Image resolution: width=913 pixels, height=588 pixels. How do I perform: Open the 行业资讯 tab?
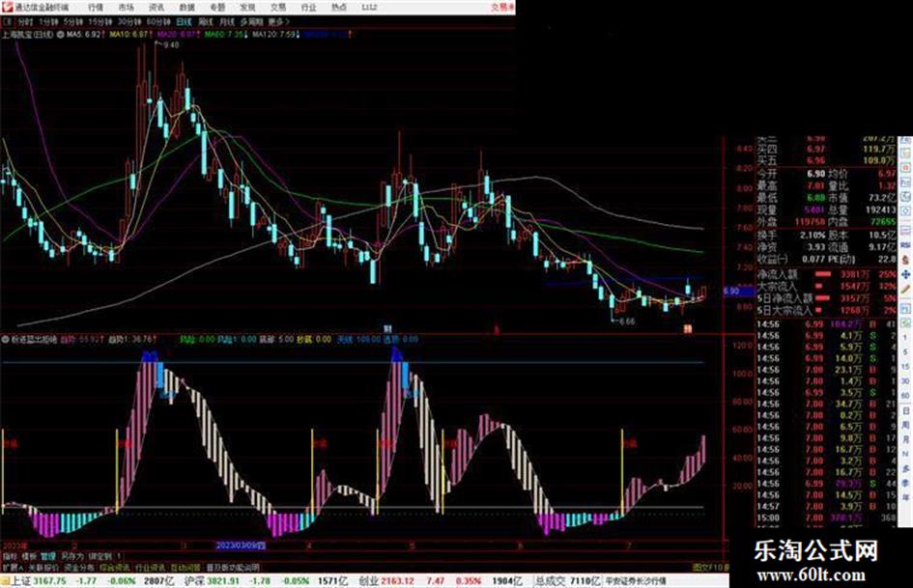pyautogui.click(x=150, y=568)
